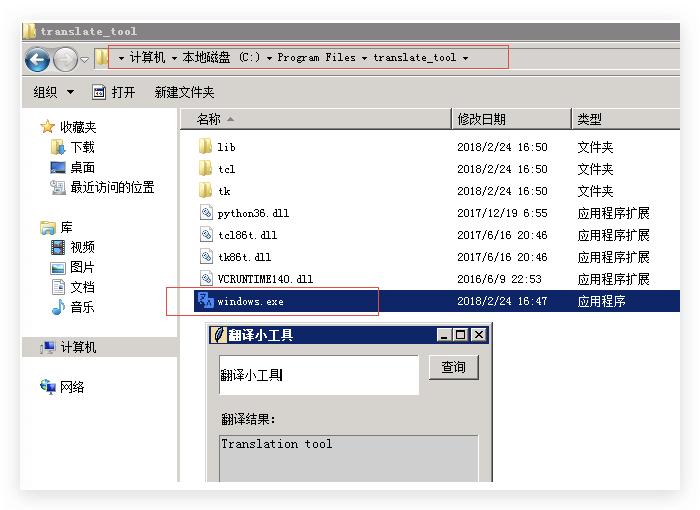Viewport: 700px width, 510px height.
Task: Click the windows.exe translator icon
Action: pos(206,300)
